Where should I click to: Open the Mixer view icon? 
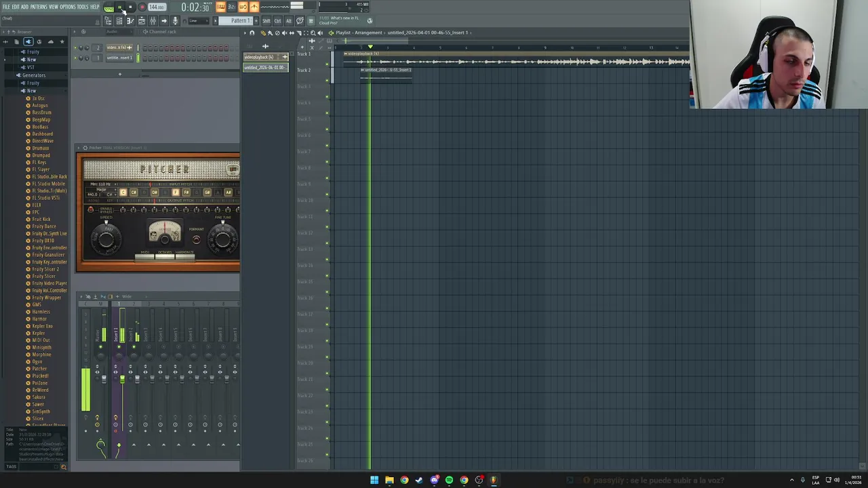(x=153, y=21)
